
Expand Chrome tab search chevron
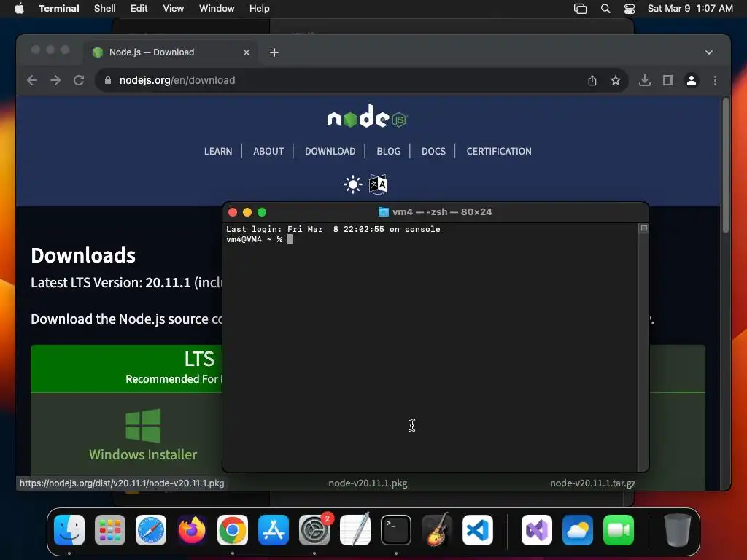[709, 52]
